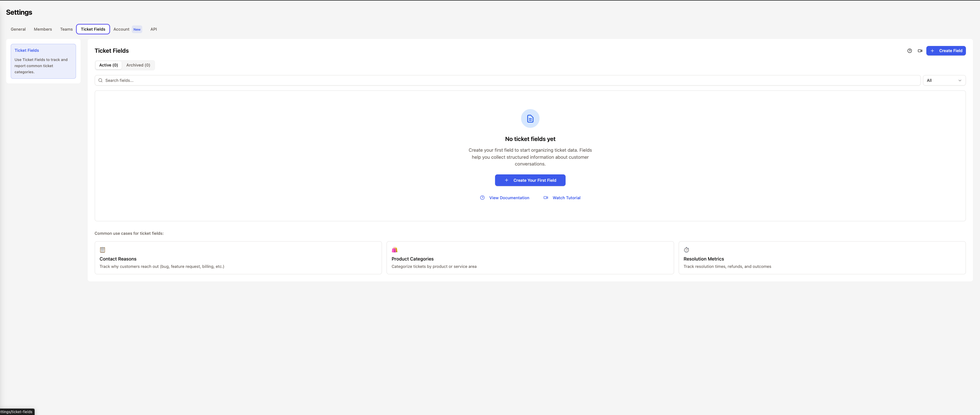
Task: Click the Create Your First Field button
Action: [530, 180]
